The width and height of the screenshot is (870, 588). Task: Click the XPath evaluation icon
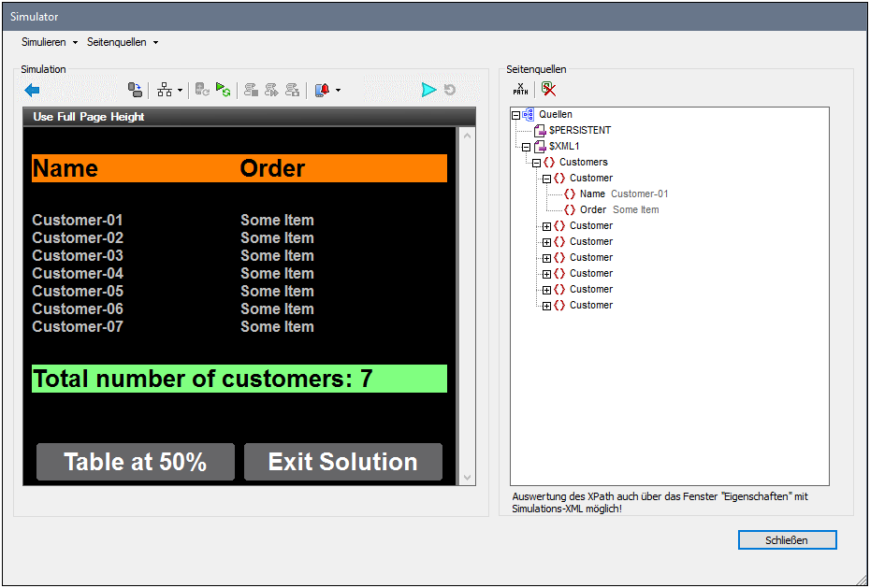pos(520,90)
